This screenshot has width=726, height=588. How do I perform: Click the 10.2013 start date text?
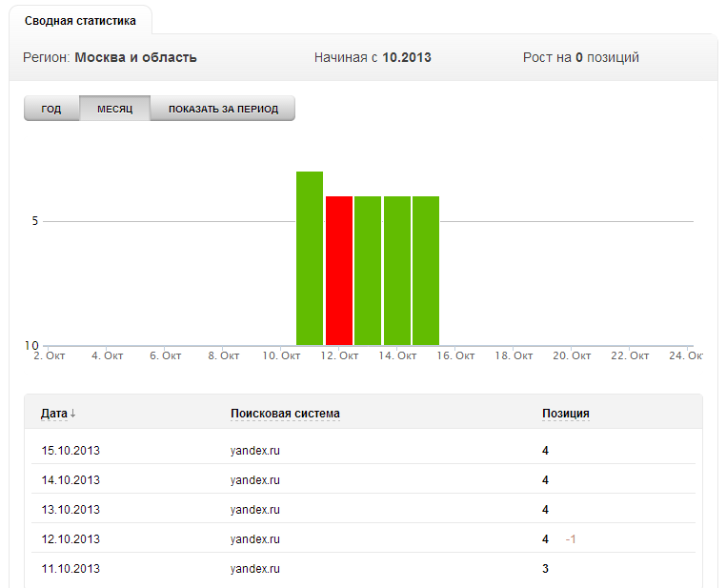(x=407, y=57)
